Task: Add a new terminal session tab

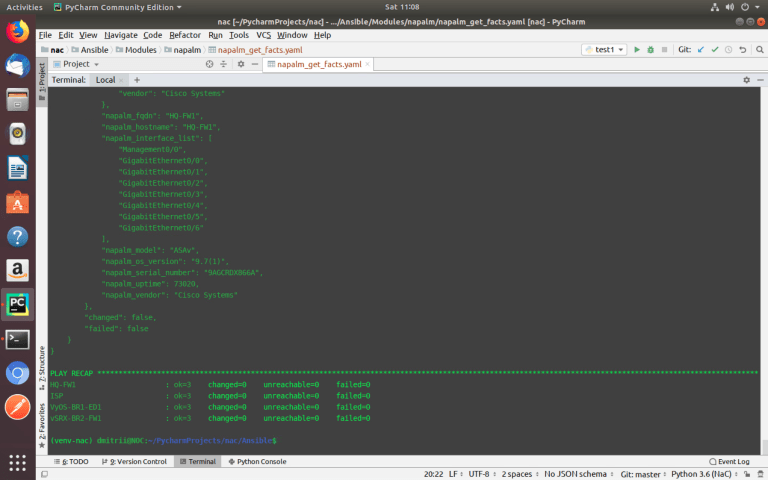Action: 137,80
